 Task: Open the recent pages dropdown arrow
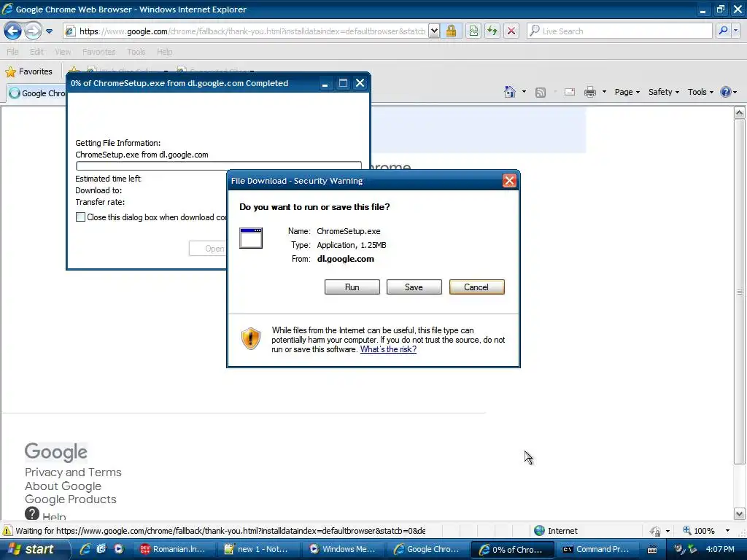tap(49, 31)
